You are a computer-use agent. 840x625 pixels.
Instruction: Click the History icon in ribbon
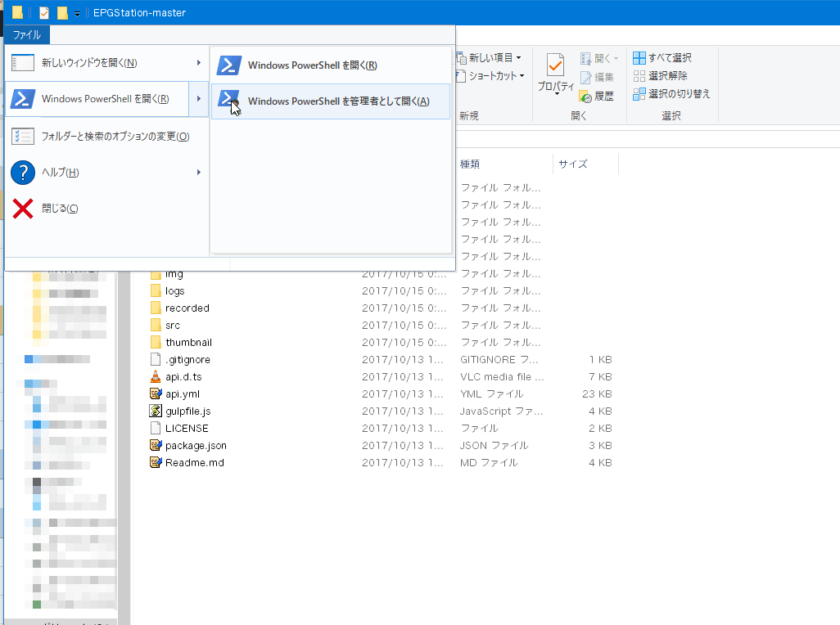pos(585,96)
